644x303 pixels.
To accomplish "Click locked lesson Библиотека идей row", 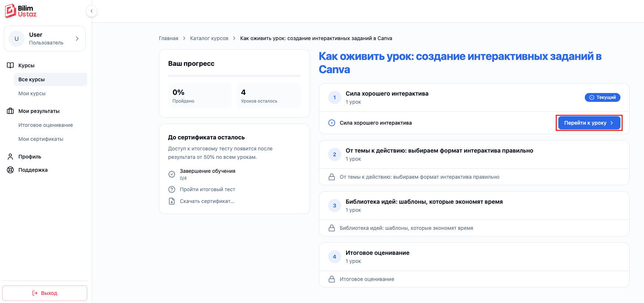I will pos(474,228).
